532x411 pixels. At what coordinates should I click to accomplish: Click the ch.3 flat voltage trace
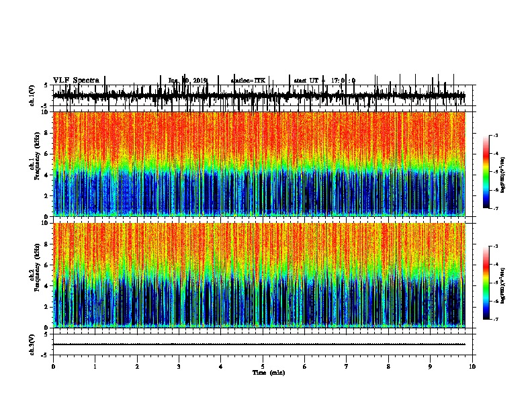pyautogui.click(x=259, y=345)
